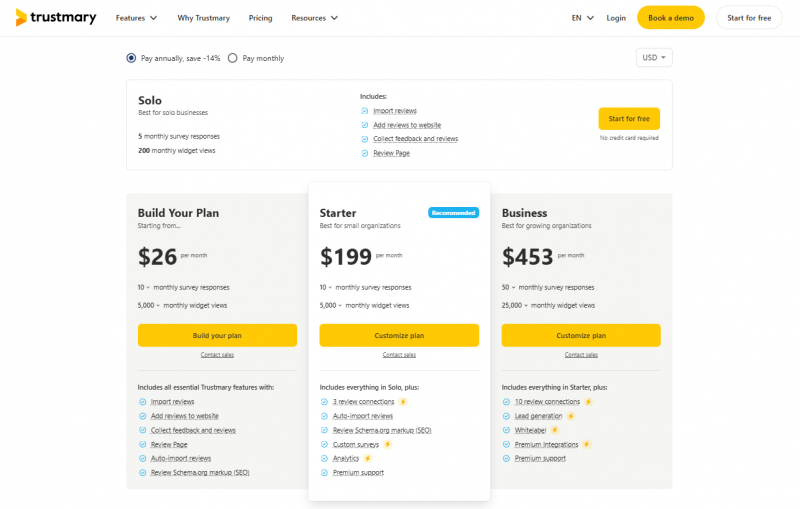
Task: Open Premium integrations feature link
Action: click(546, 445)
